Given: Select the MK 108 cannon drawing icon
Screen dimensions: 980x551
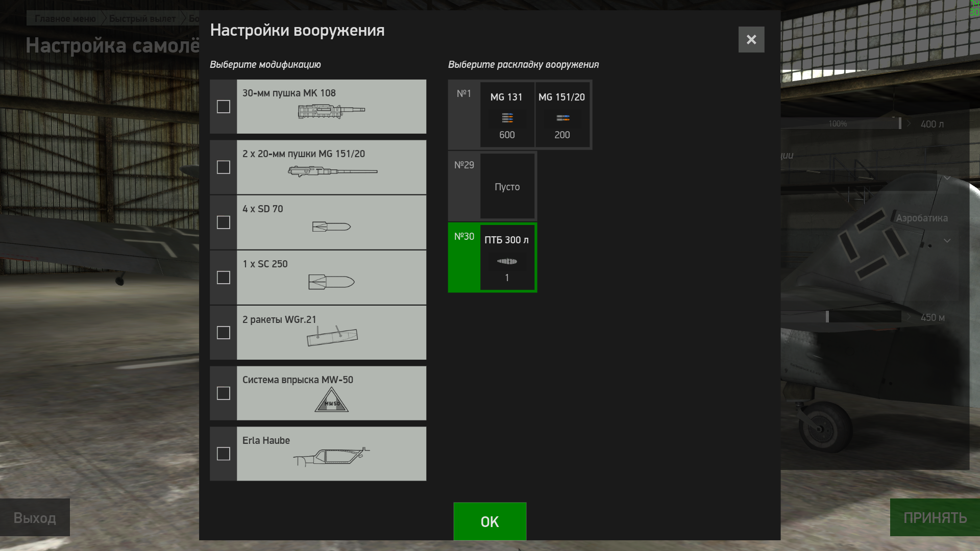Looking at the screenshot, I should pyautogui.click(x=331, y=111).
